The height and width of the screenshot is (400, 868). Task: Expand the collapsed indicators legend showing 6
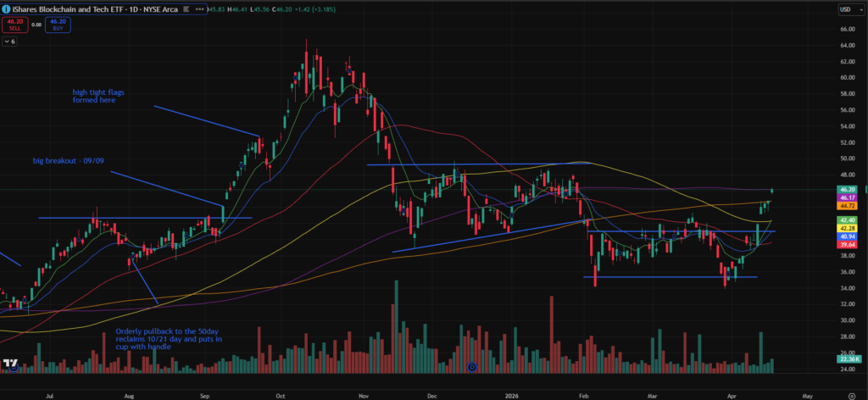point(10,41)
